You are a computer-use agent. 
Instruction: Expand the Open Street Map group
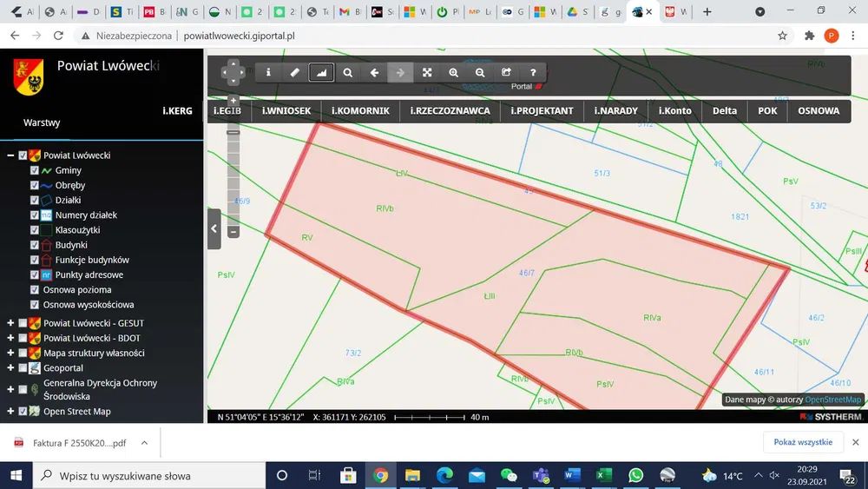[x=10, y=412]
